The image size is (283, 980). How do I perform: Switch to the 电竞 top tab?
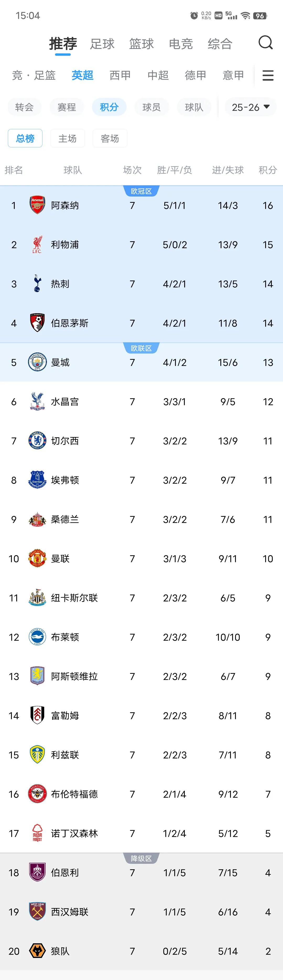click(x=181, y=44)
